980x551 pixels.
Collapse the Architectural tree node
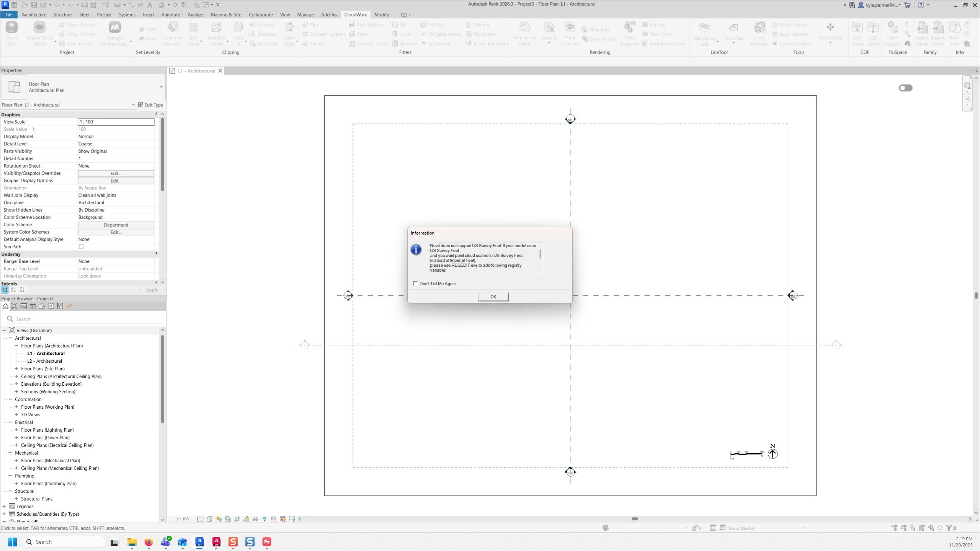pyautogui.click(x=10, y=338)
